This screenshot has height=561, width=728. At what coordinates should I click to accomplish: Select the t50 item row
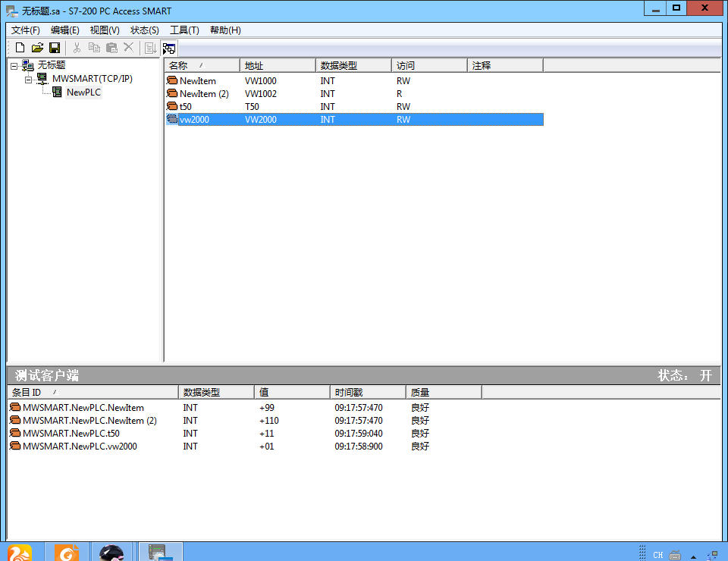(x=187, y=107)
